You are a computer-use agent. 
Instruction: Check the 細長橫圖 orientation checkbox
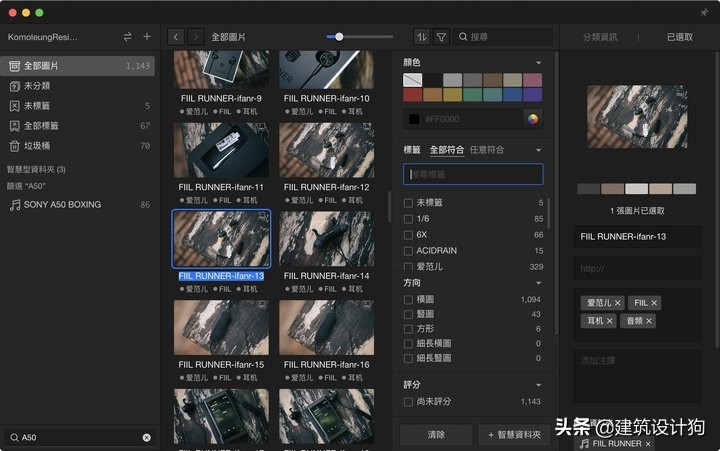coord(408,344)
